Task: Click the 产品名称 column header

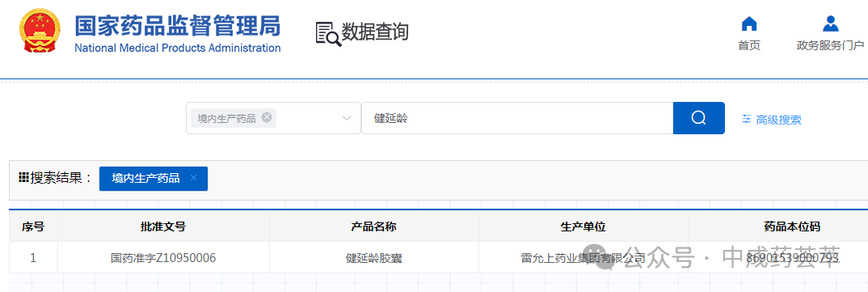Action: pos(373,226)
